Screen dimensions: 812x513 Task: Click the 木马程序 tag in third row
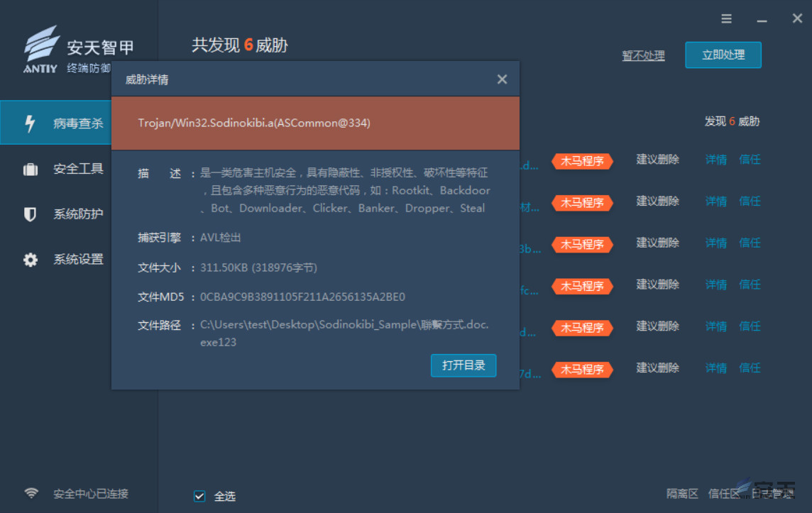pos(582,244)
